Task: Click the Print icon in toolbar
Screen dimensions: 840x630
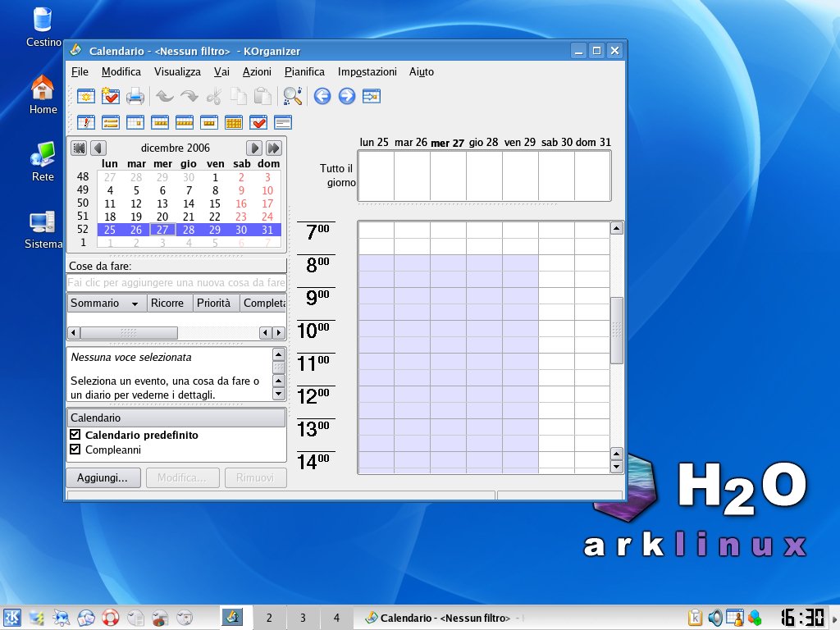Action: 135,97
